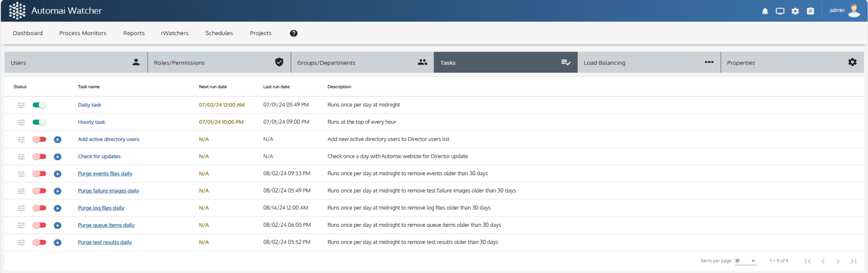Open the Purge log files daily link
Image resolution: width=868 pixels, height=273 pixels.
(101, 208)
